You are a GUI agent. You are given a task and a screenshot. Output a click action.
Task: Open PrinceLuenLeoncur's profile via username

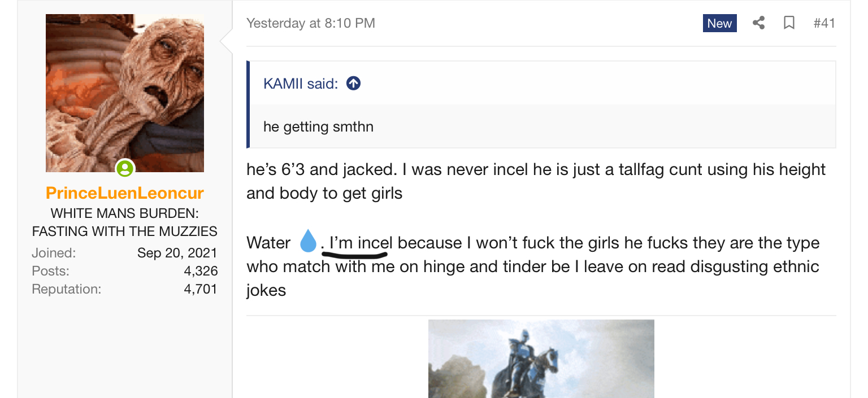pyautogui.click(x=125, y=193)
